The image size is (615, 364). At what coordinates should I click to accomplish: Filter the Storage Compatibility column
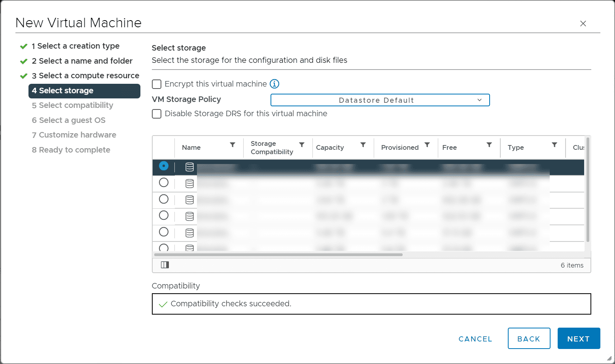click(x=302, y=145)
